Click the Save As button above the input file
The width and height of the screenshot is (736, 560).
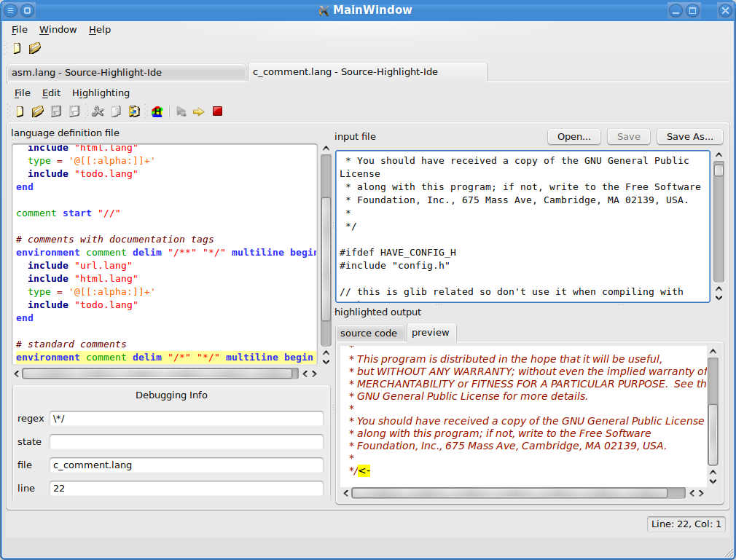click(x=689, y=136)
